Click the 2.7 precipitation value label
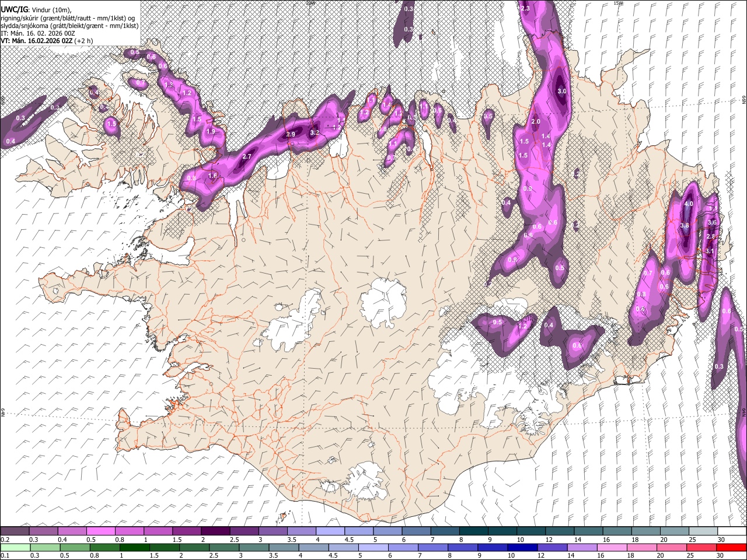 246,156
